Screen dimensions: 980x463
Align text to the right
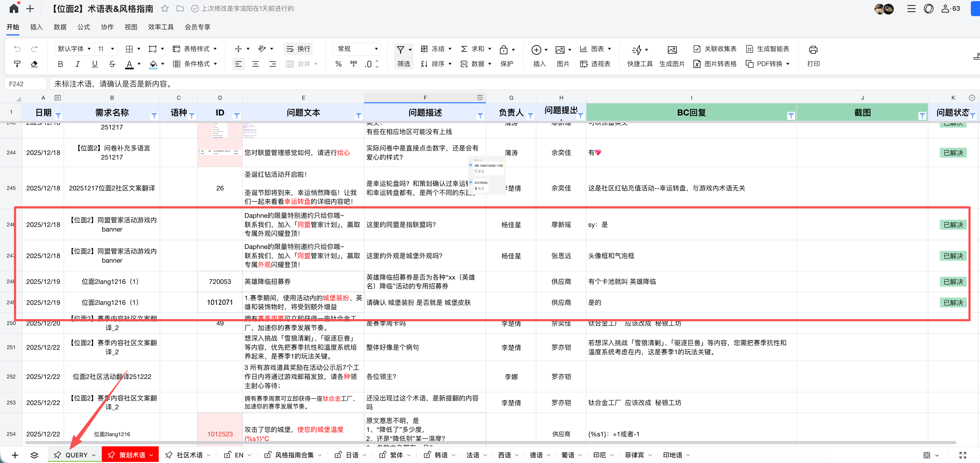coord(273,64)
